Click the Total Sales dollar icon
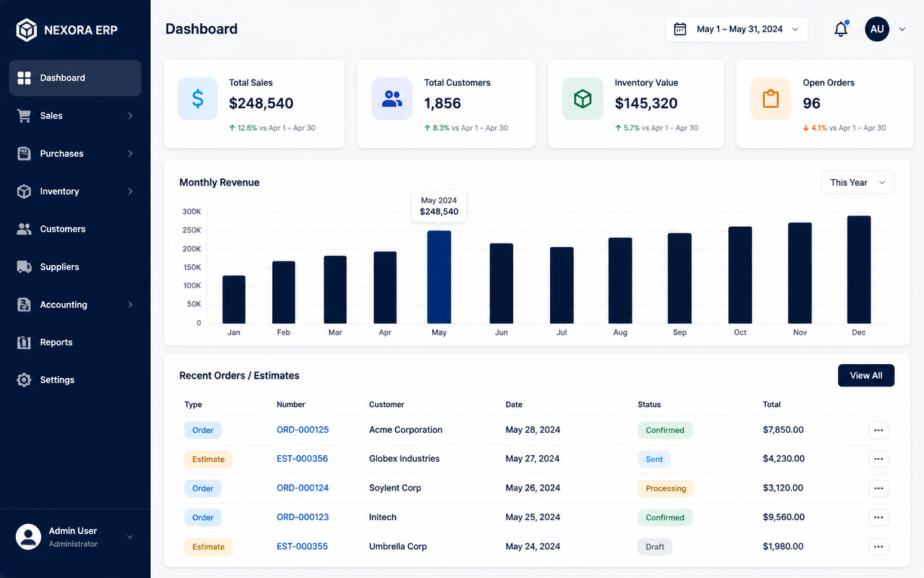Image resolution: width=924 pixels, height=578 pixels. pyautogui.click(x=198, y=98)
